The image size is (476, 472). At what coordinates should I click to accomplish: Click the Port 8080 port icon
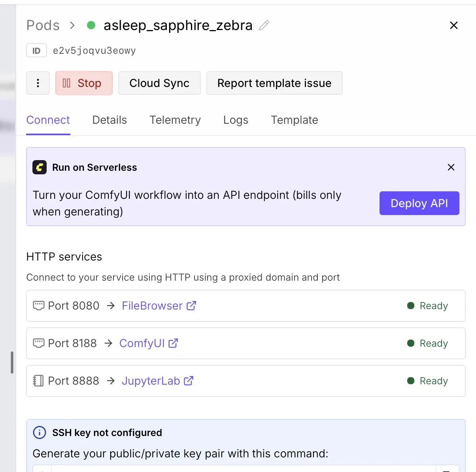click(38, 306)
